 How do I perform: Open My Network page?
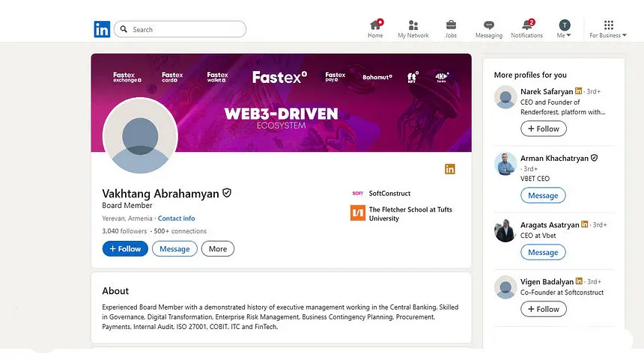[x=413, y=28]
